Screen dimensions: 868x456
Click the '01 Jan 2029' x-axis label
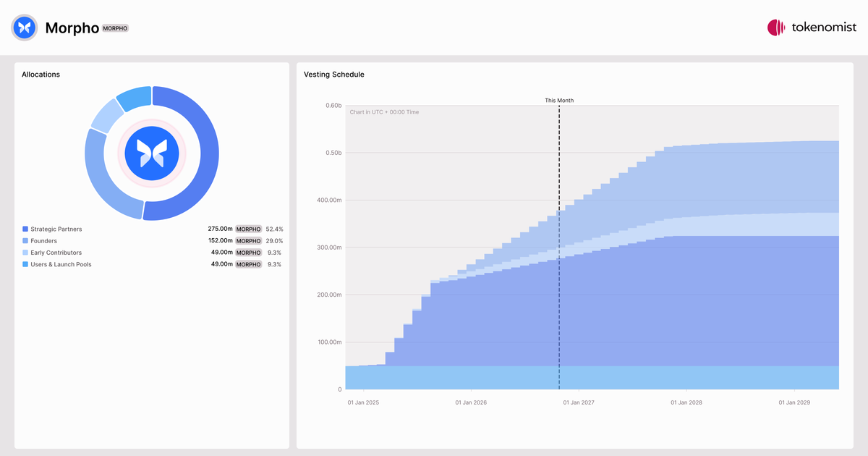pyautogui.click(x=793, y=402)
